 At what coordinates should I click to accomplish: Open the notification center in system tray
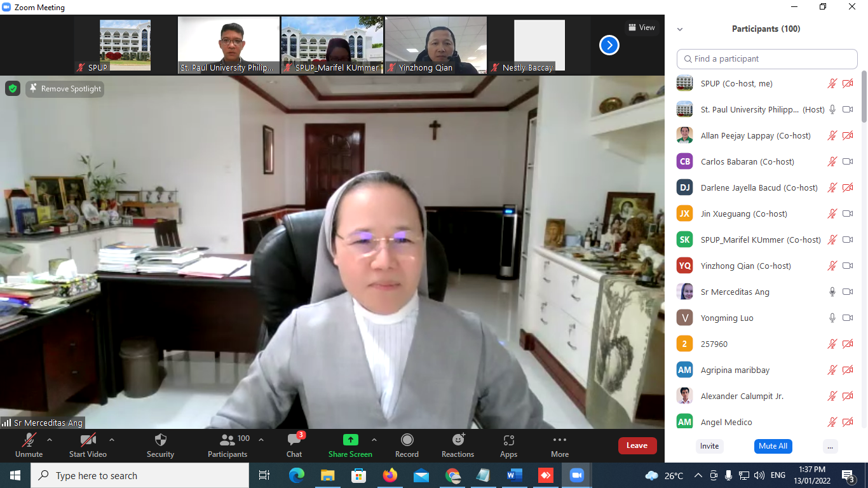[848, 475]
